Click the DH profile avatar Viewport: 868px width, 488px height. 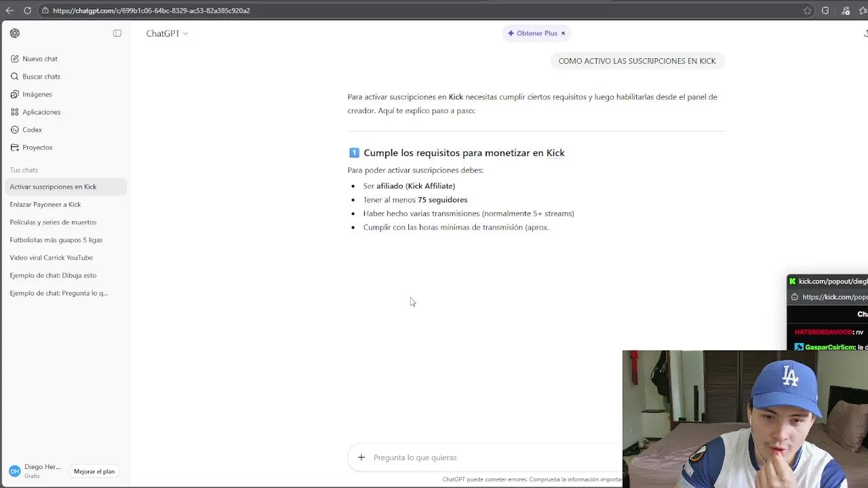[x=14, y=471]
